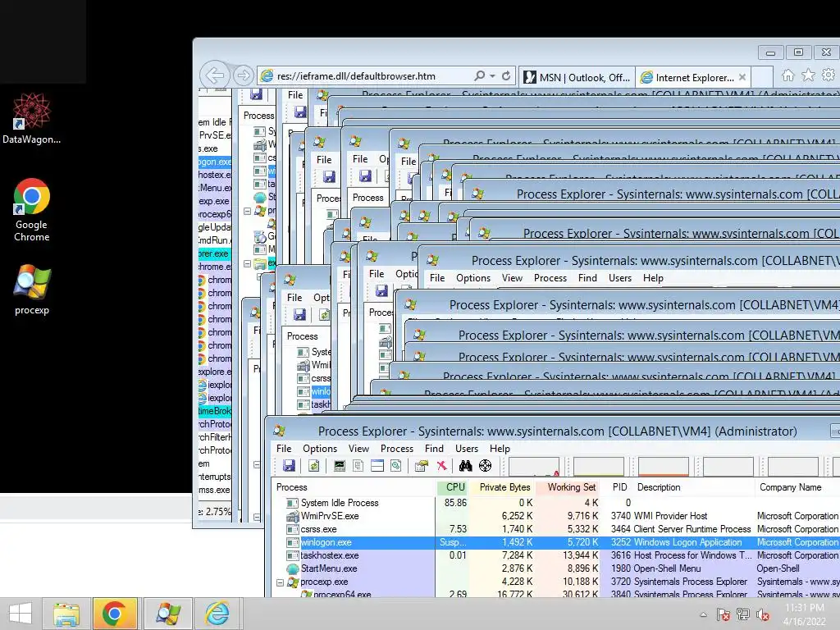Close the 'Internet Explorer...' tab with its X
840x630 pixels.
tap(742, 77)
